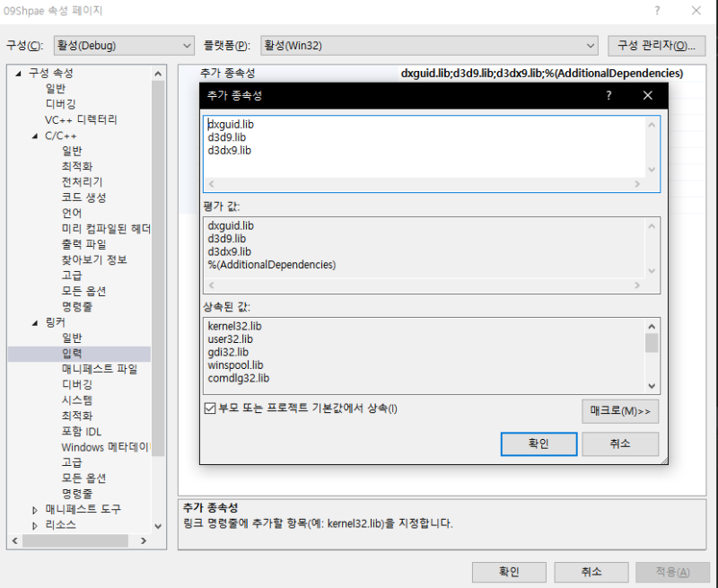This screenshot has width=718, height=588.
Task: Select 출력 파일 tree item
Action: (83, 244)
